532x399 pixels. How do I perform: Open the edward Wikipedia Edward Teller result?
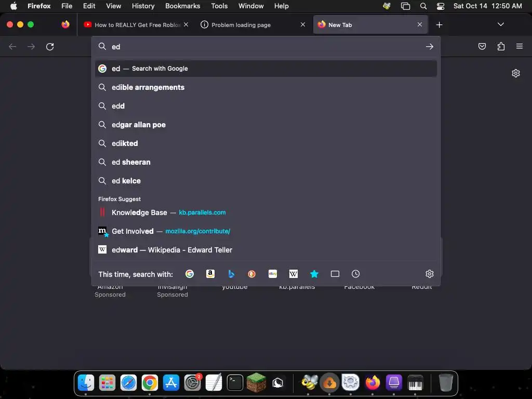(266, 250)
